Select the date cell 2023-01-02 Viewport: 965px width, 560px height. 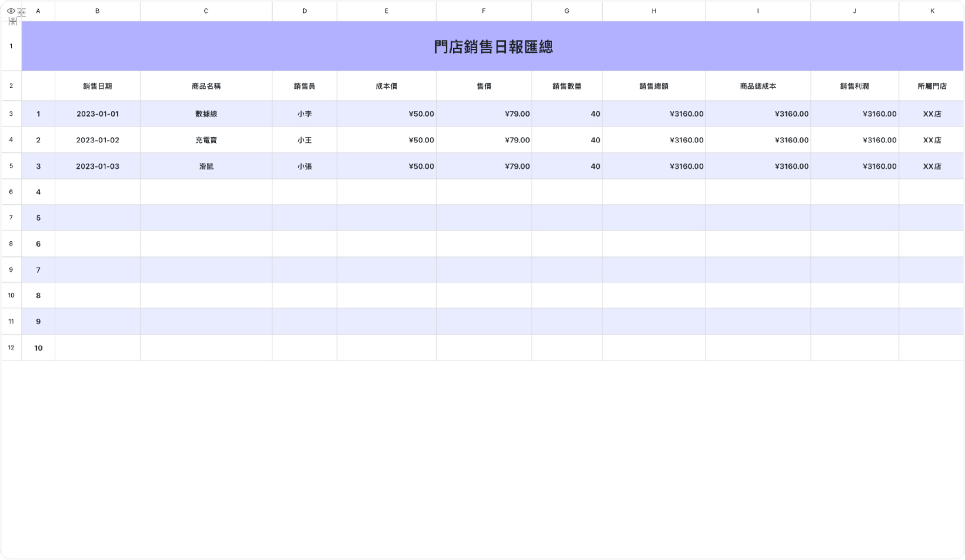tap(98, 140)
